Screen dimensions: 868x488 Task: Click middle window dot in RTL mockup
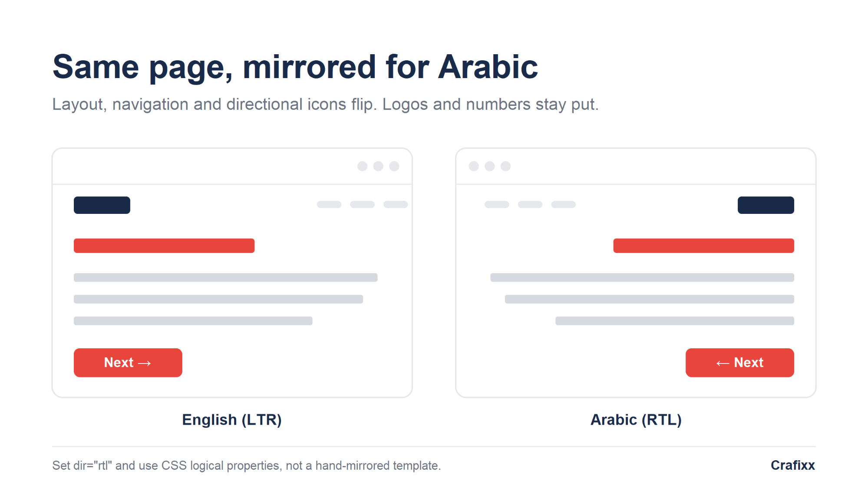(490, 166)
